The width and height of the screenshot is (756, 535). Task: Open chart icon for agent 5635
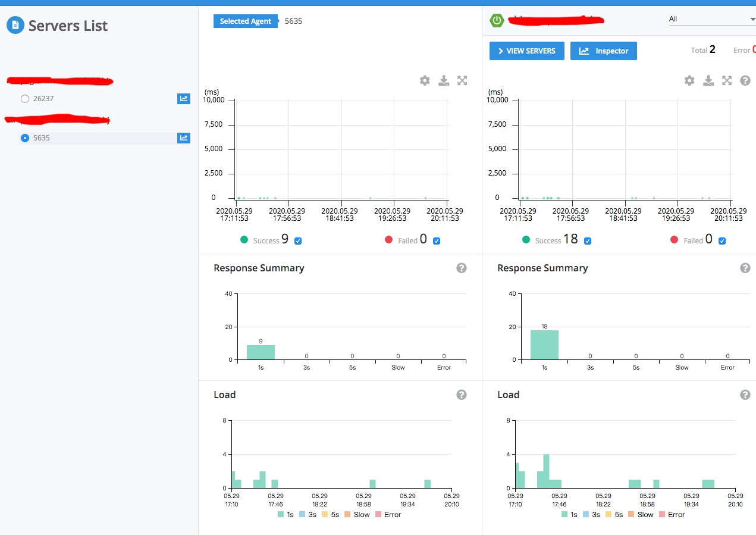pyautogui.click(x=184, y=138)
